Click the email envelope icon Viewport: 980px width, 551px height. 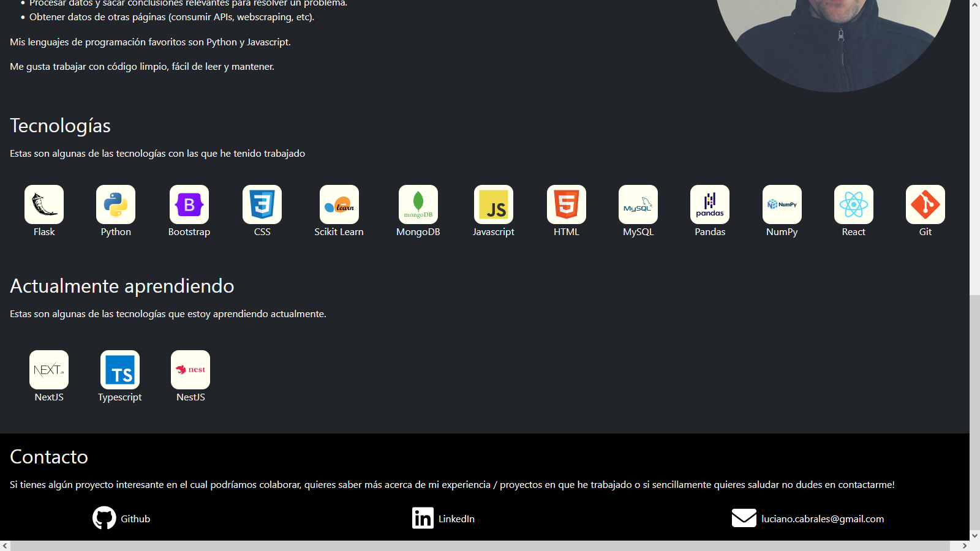[744, 518]
